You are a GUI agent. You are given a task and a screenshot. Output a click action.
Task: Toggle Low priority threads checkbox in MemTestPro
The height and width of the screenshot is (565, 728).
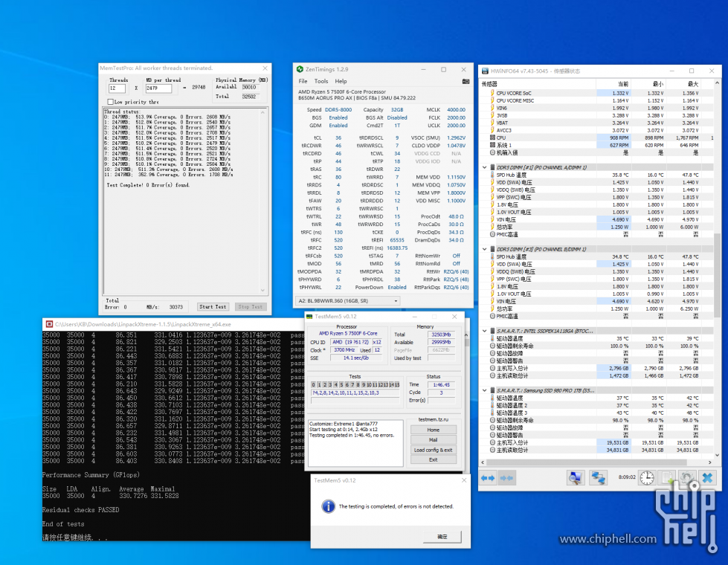111,102
